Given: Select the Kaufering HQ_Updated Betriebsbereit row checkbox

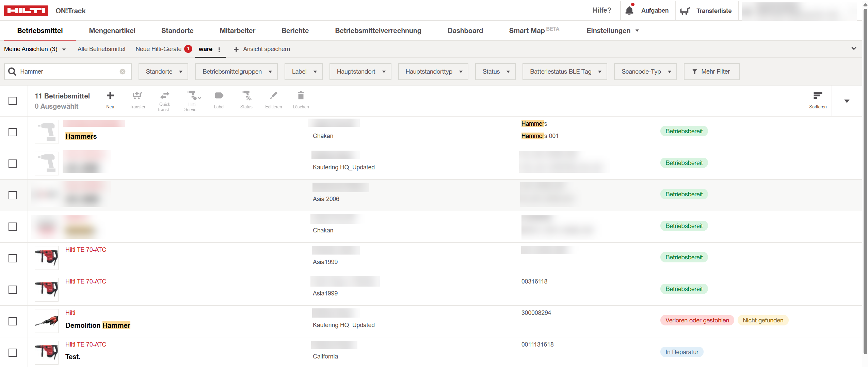Looking at the screenshot, I should pos(13,164).
